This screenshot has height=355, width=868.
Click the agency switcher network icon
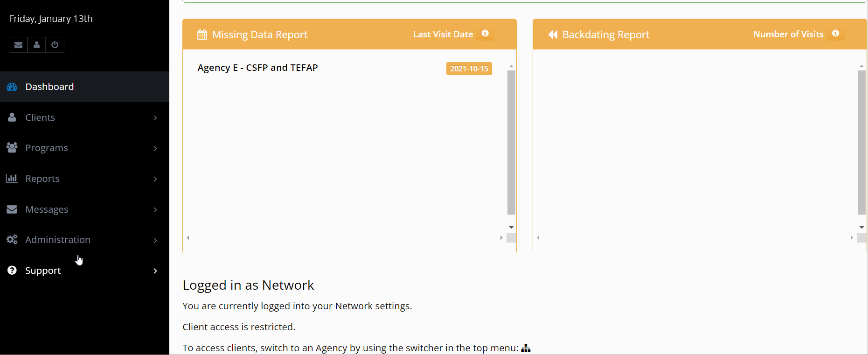coord(526,348)
